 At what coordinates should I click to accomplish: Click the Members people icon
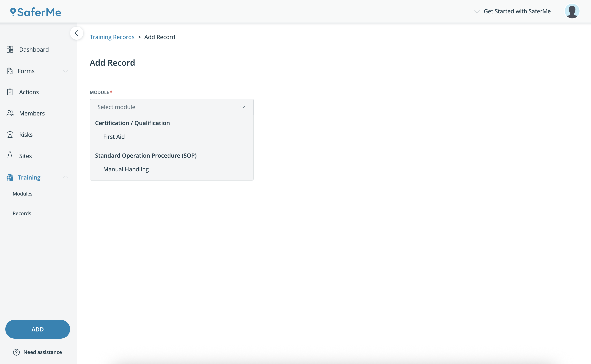pos(10,113)
